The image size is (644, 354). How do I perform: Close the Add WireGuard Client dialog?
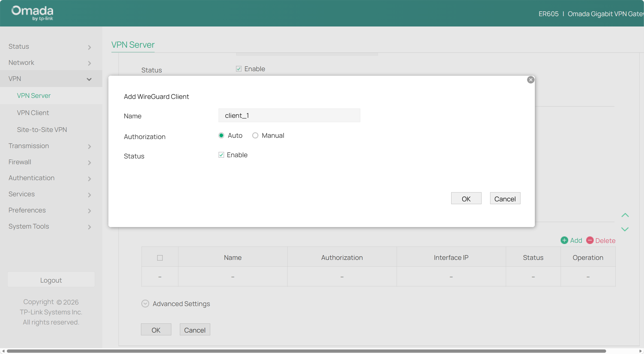coord(530,80)
